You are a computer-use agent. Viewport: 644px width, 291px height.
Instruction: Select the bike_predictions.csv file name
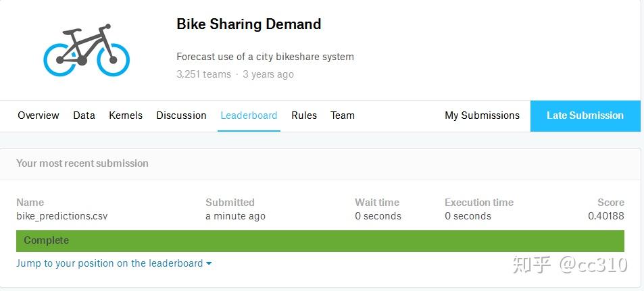62,216
